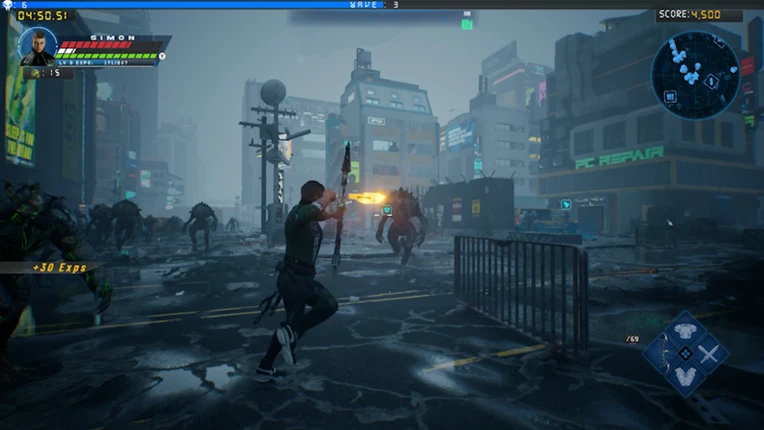764x430 pixels.
Task: Click the diamond marker on the minimap
Action: tap(711, 81)
